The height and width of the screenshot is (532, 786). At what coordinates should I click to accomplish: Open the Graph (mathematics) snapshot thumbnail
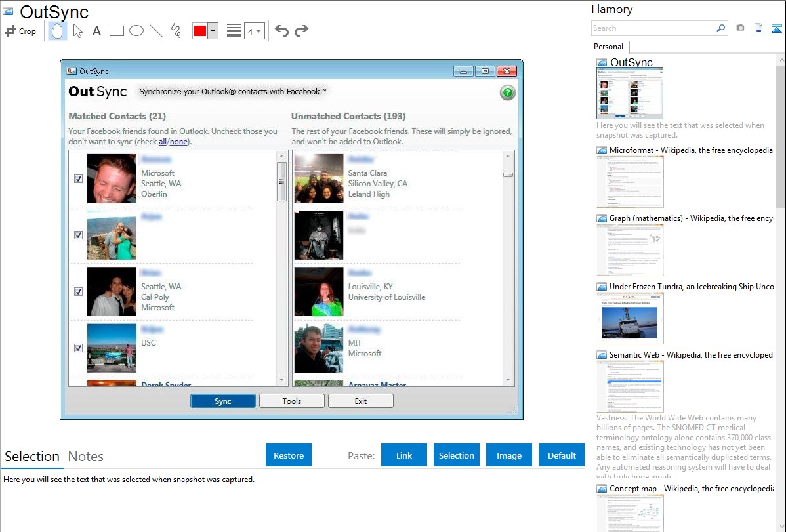[630, 250]
